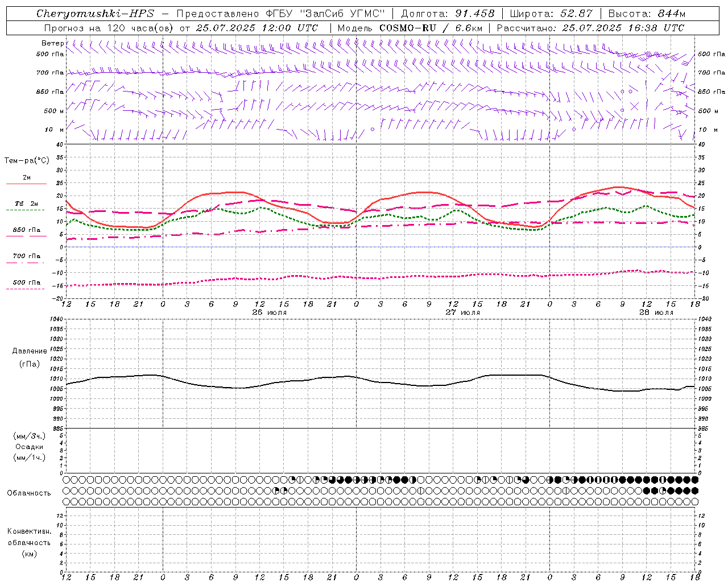Click the (мм/1ч.) precipitation unit label
This screenshot has height=582, width=728.
pyautogui.click(x=30, y=458)
